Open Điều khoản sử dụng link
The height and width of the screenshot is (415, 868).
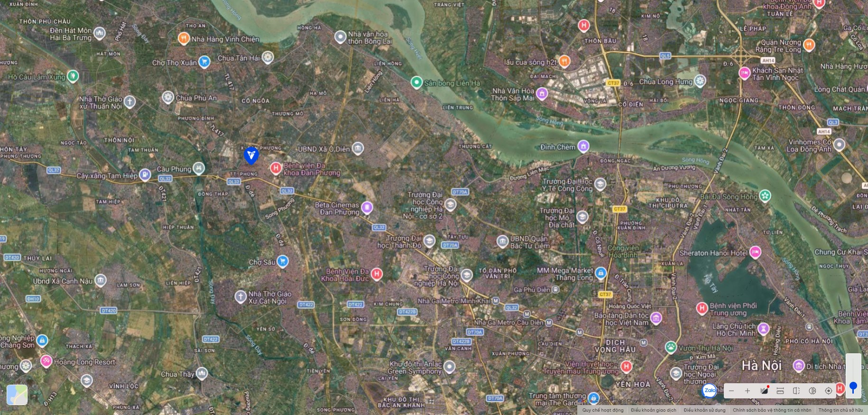(704, 410)
